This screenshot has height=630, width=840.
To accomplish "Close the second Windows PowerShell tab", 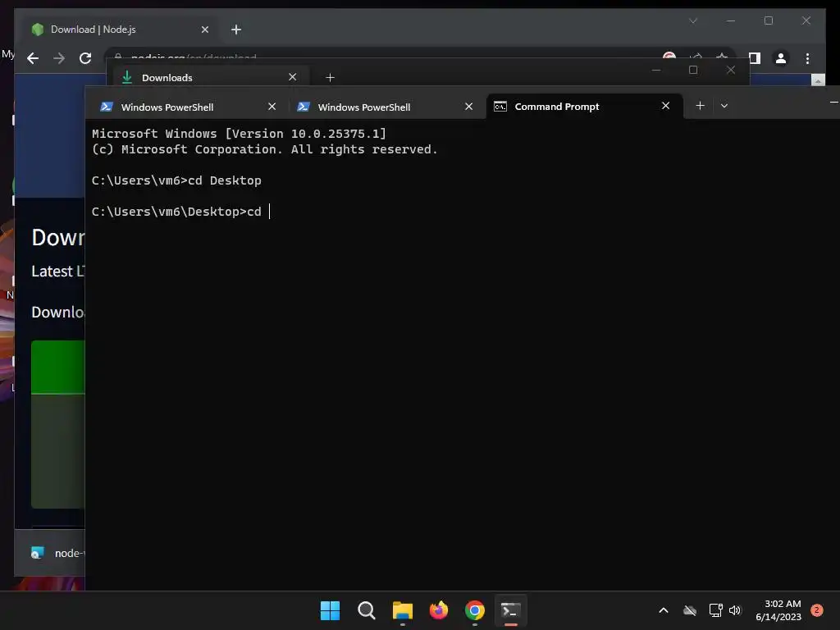I will pyautogui.click(x=468, y=107).
